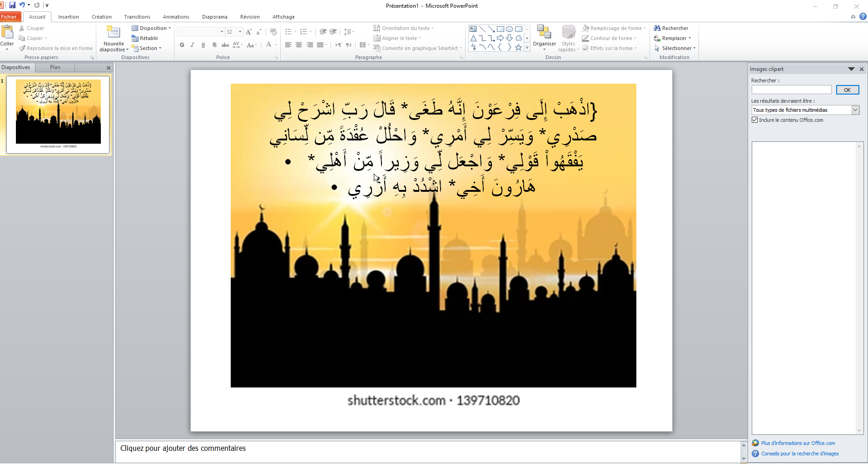The image size is (868, 464).
Task: Select slide 1 thumbnail
Action: [x=58, y=115]
